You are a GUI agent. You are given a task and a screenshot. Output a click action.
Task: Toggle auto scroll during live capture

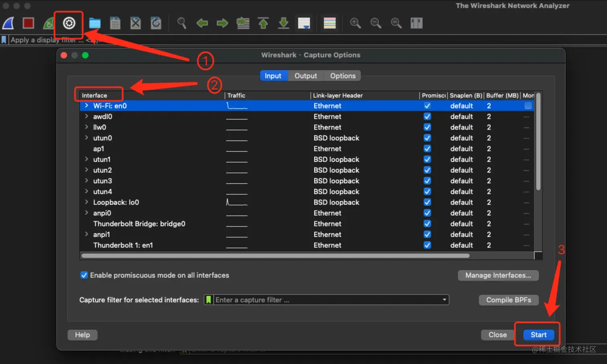click(304, 23)
